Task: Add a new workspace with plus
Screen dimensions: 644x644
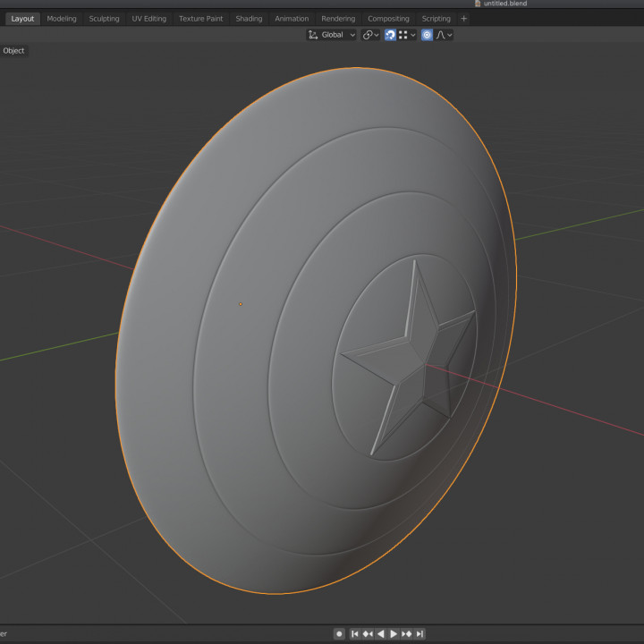Action: 463,19
